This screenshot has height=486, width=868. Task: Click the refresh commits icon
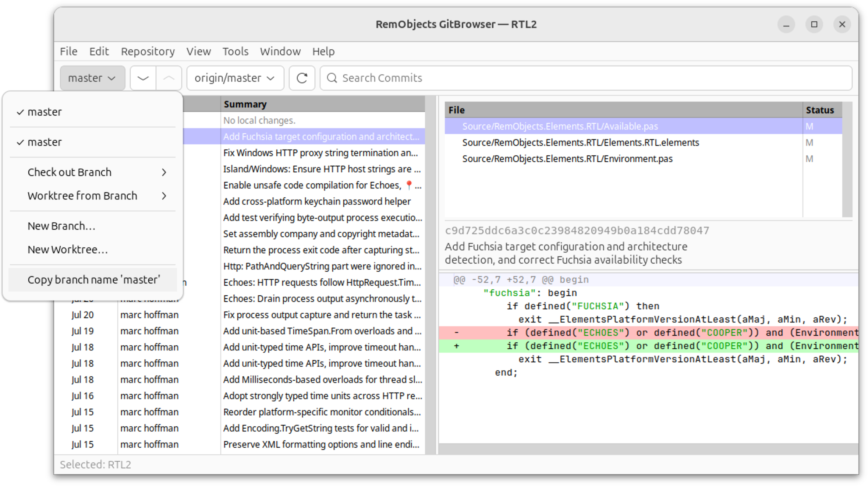pyautogui.click(x=302, y=78)
